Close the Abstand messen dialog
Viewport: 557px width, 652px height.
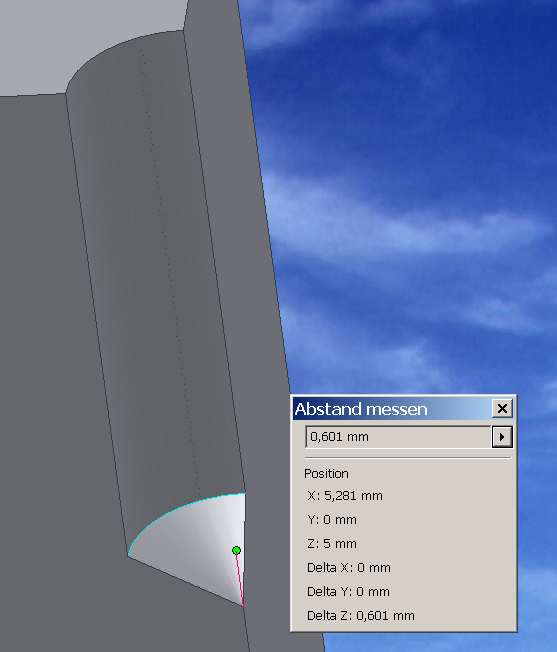[x=502, y=408]
